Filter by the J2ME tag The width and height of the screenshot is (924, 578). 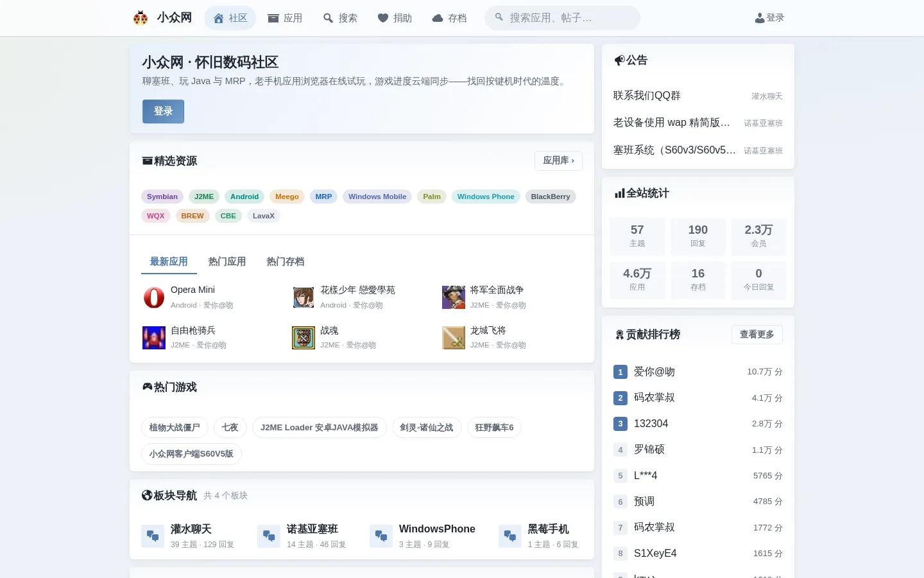[204, 197]
